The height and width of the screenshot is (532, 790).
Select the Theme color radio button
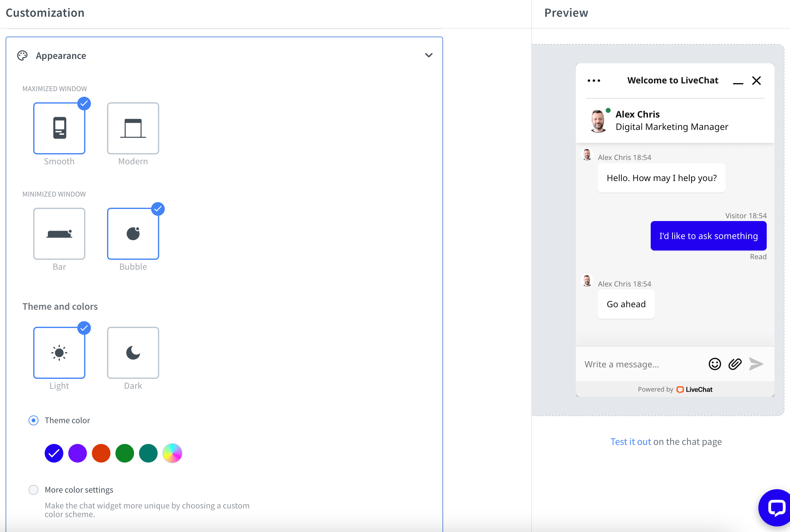pyautogui.click(x=33, y=420)
